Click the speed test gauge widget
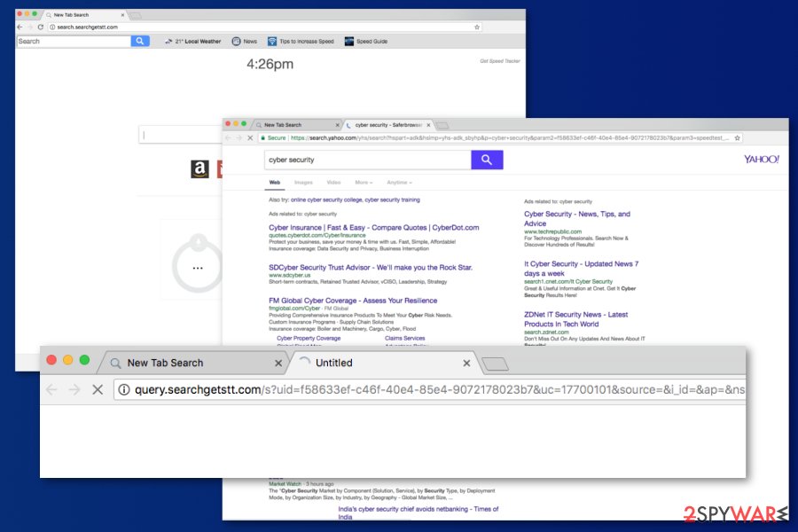The height and width of the screenshot is (532, 798). [x=198, y=262]
